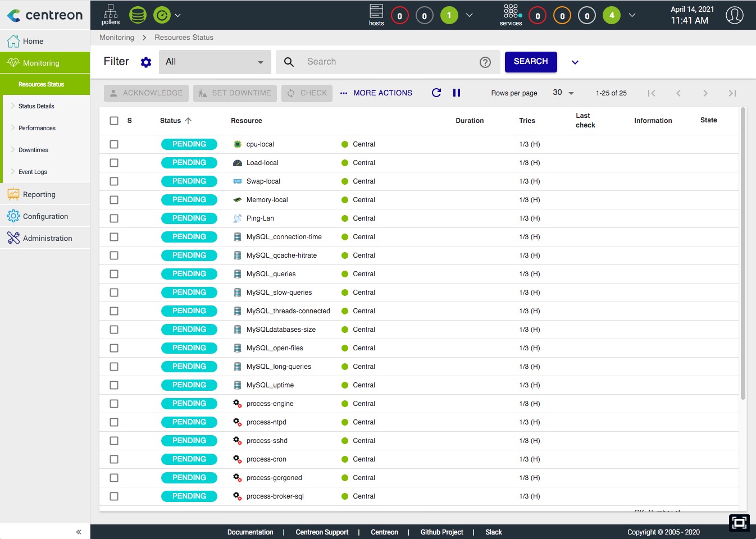Open the rows per page dropdown
The width and height of the screenshot is (756, 539).
[x=563, y=93]
